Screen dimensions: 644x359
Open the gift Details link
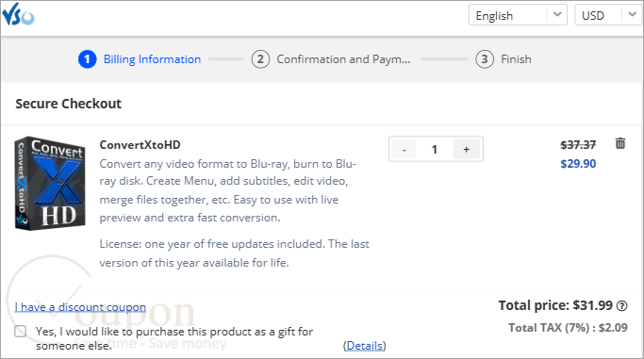click(x=364, y=346)
